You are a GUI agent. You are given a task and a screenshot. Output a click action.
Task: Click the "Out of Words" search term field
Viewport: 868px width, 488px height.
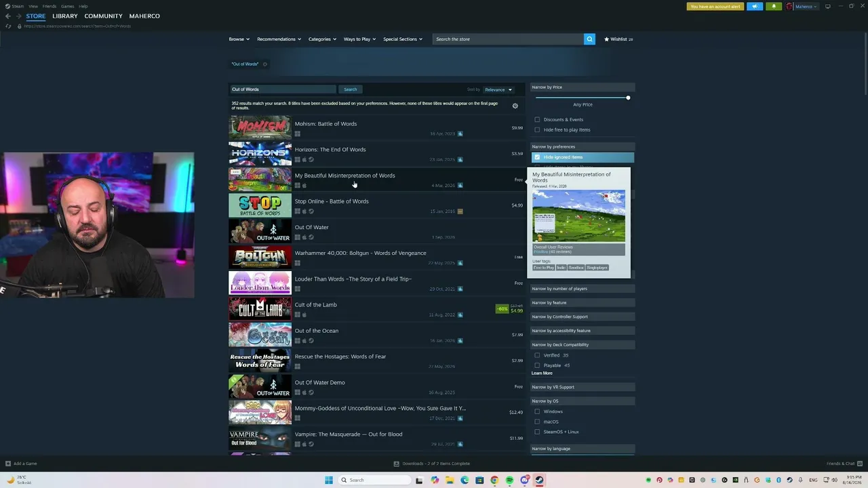coord(283,89)
